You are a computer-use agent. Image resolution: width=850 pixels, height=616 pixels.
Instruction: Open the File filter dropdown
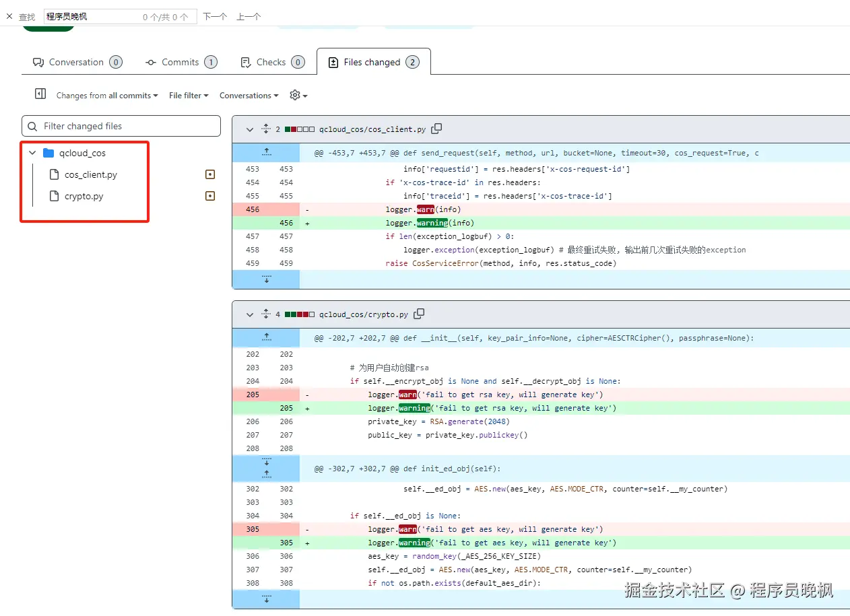click(x=189, y=96)
